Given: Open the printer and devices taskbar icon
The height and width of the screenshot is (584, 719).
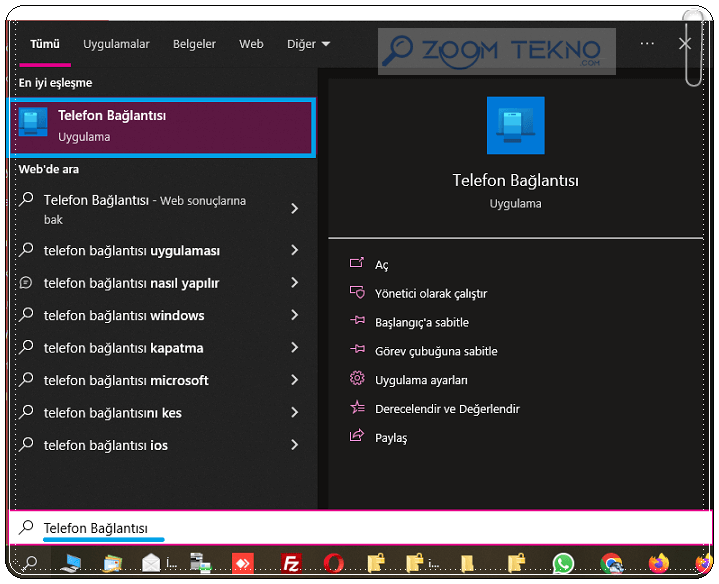Looking at the screenshot, I should [200, 563].
